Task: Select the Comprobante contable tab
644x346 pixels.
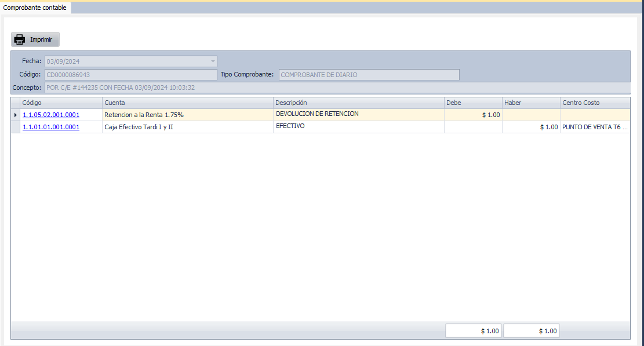Action: pos(35,8)
